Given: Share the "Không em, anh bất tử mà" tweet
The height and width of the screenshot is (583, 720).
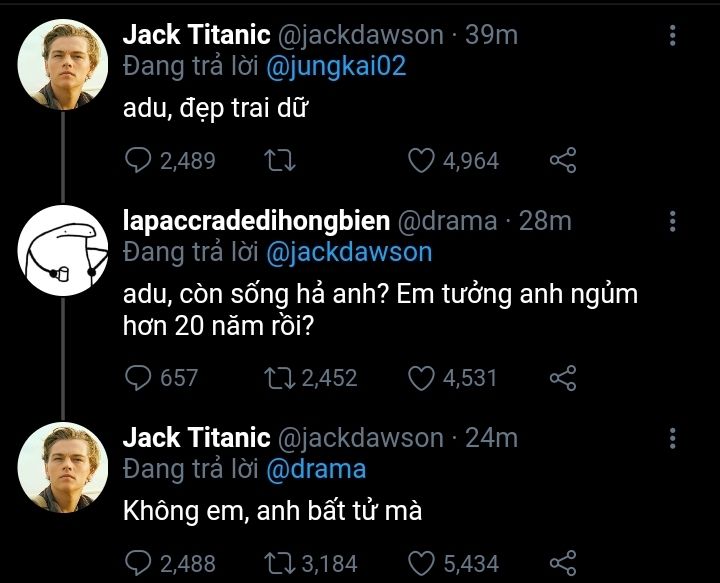Looking at the screenshot, I should coord(563,562).
